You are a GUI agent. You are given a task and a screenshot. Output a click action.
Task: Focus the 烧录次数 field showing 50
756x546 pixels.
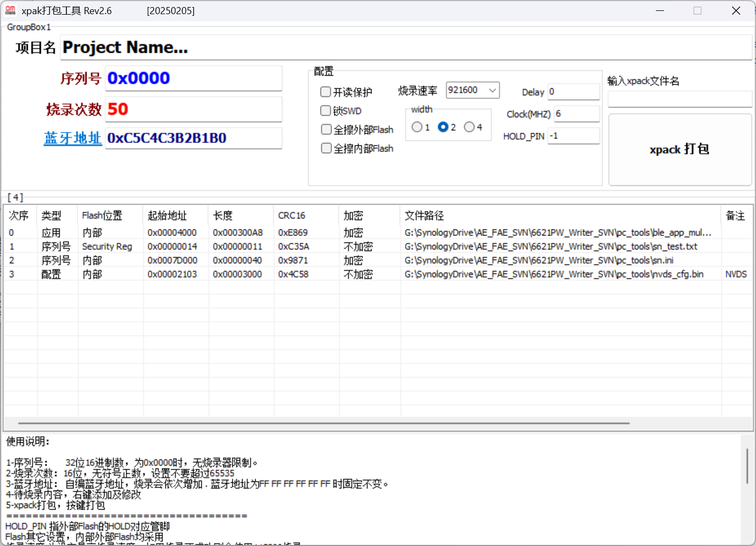pos(193,109)
